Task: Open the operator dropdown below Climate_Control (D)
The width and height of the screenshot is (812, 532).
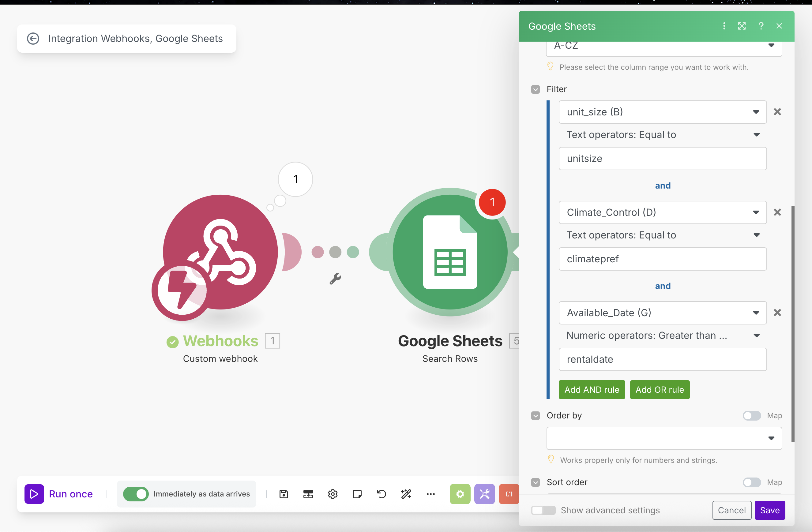Action: point(662,235)
